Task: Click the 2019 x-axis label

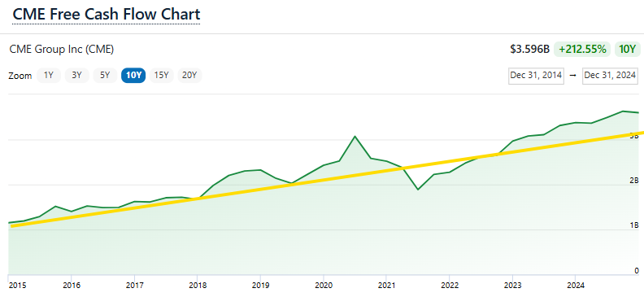Action: pos(260,285)
